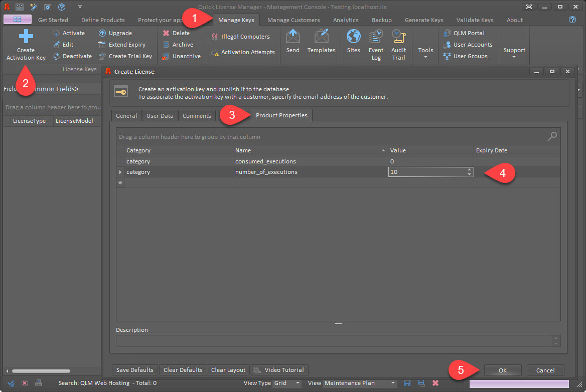
Task: Switch to the Generate Keys tab
Action: click(424, 20)
